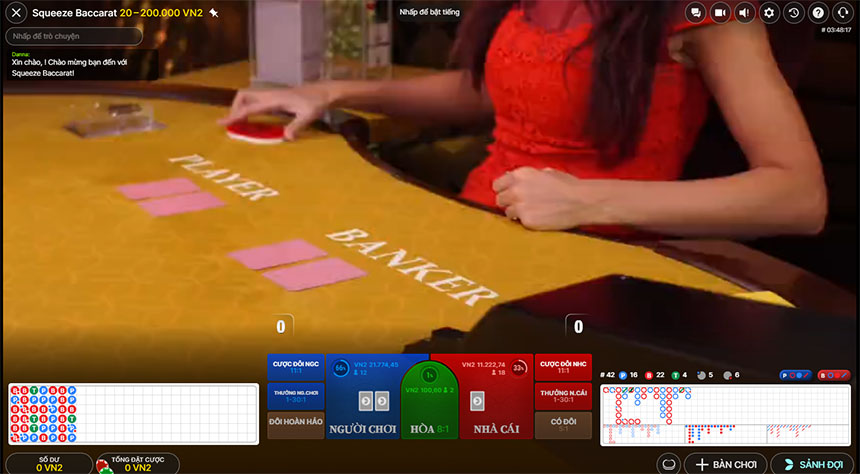Image resolution: width=860 pixels, height=474 pixels.
Task: Open help question mark icon
Action: tap(818, 13)
